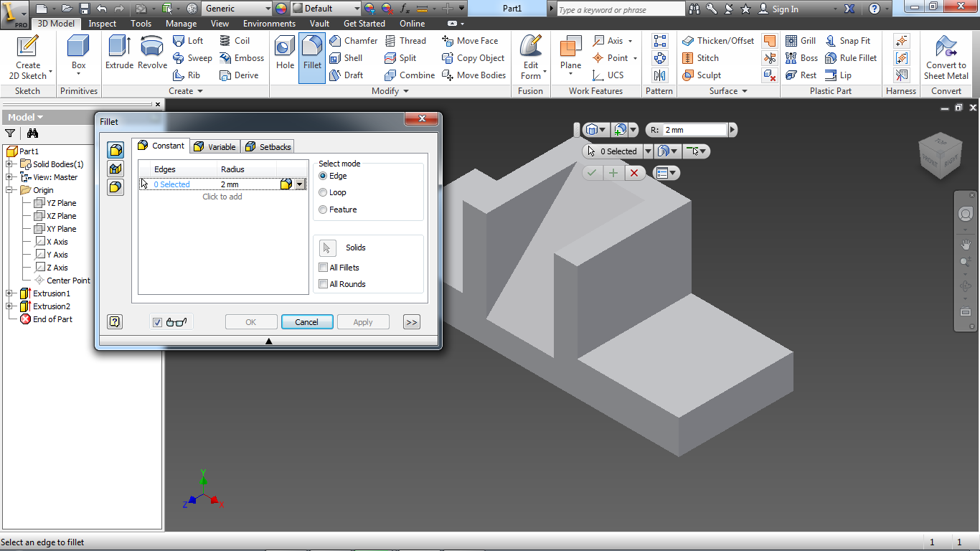Viewport: 980px width, 551px height.
Task: Choose the Hole tool
Action: [285, 54]
